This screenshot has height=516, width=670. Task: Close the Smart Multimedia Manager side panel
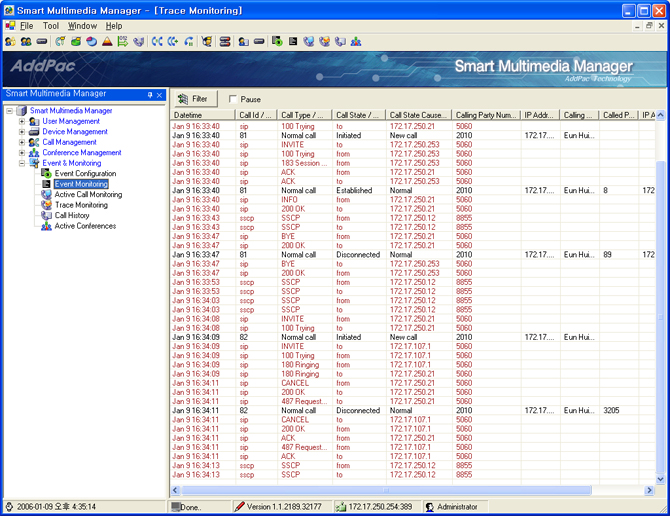click(x=159, y=95)
